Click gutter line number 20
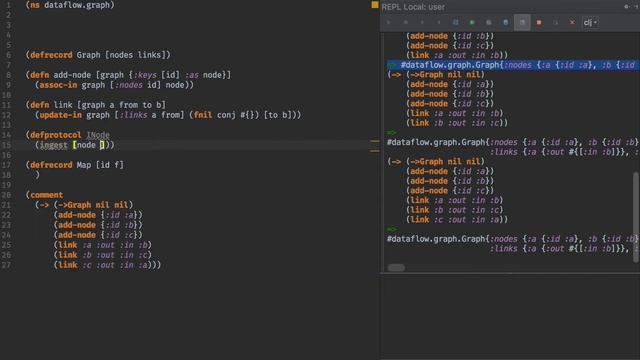 pyautogui.click(x=7, y=195)
